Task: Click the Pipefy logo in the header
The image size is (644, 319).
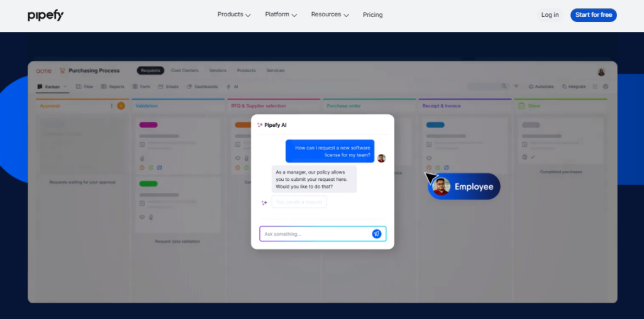Action: click(x=45, y=16)
